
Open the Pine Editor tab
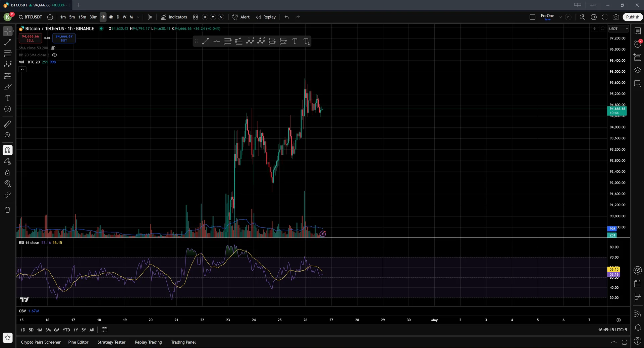click(78, 342)
